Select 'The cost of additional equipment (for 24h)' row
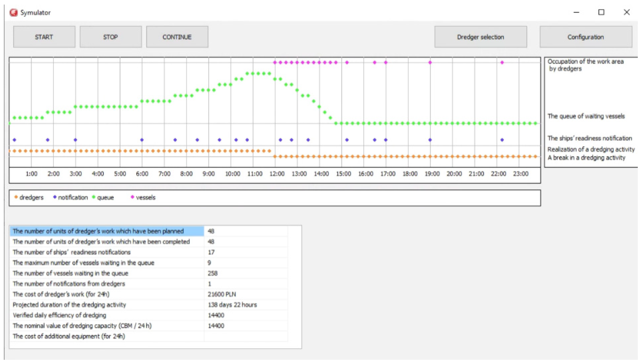The height and width of the screenshot is (364, 642). coord(149,336)
